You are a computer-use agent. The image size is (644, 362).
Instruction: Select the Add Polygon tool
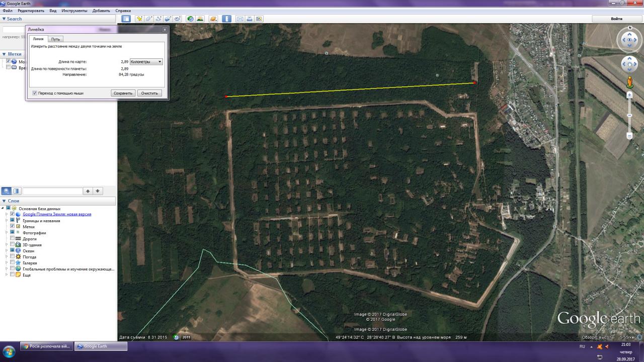click(x=149, y=19)
